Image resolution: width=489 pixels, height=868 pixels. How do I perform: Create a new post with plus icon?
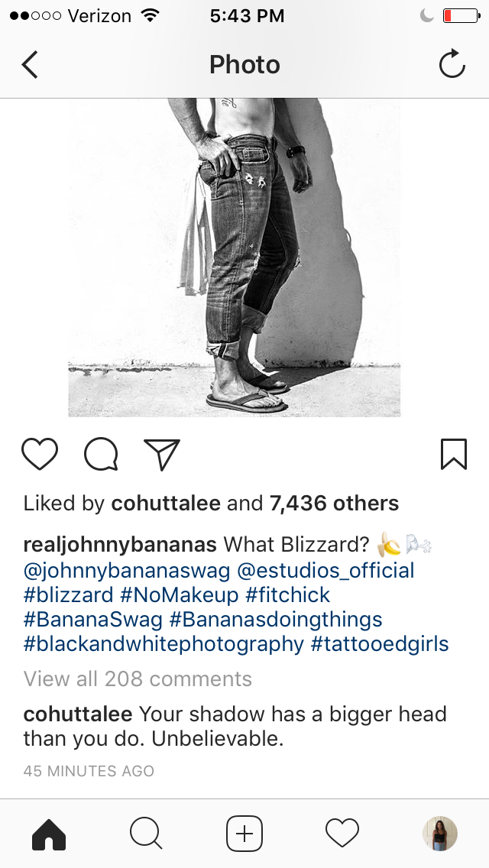coord(244,833)
